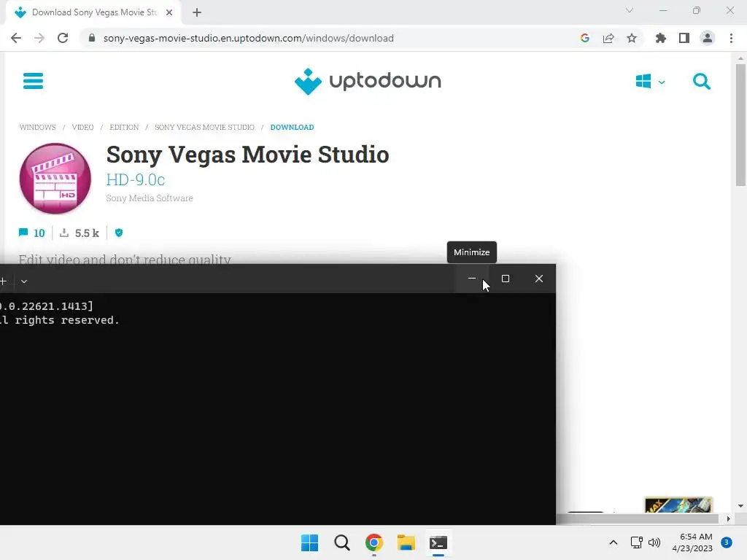
Task: View site information lock icon
Action: (92, 38)
